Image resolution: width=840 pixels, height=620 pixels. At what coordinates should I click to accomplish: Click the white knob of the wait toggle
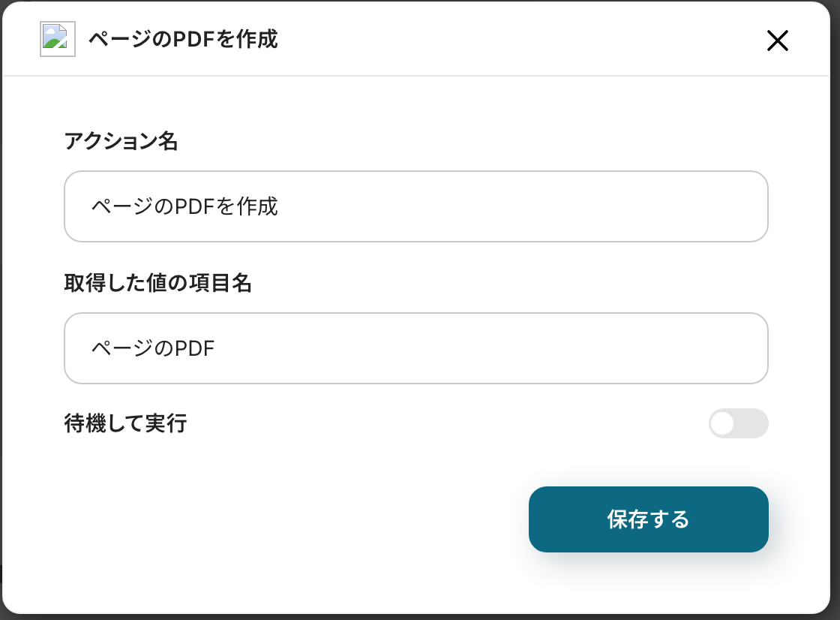[722, 423]
